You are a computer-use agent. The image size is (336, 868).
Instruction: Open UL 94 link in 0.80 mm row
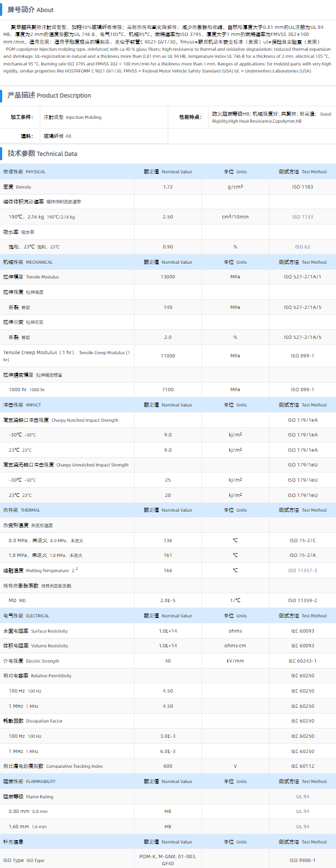tap(302, 811)
